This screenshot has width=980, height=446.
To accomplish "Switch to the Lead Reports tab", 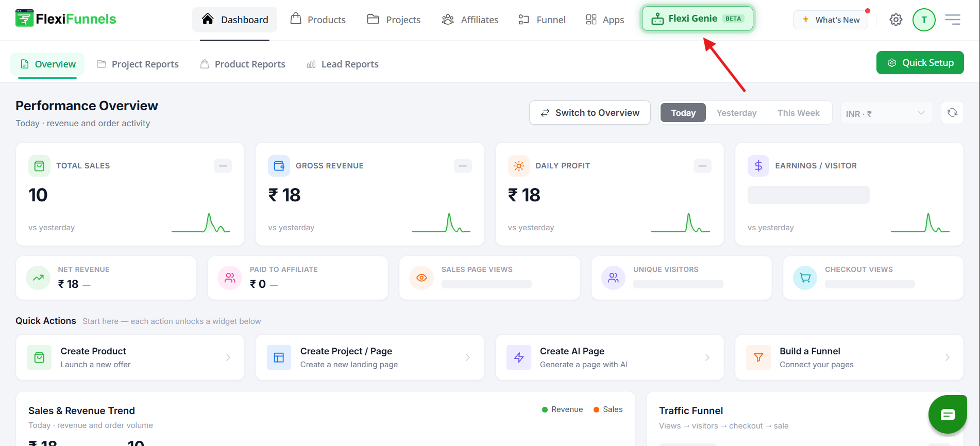I will 343,64.
